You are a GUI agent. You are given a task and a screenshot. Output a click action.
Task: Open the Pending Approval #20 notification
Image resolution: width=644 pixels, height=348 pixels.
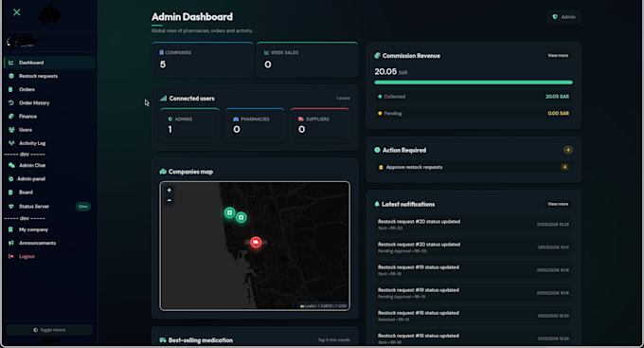(x=474, y=247)
